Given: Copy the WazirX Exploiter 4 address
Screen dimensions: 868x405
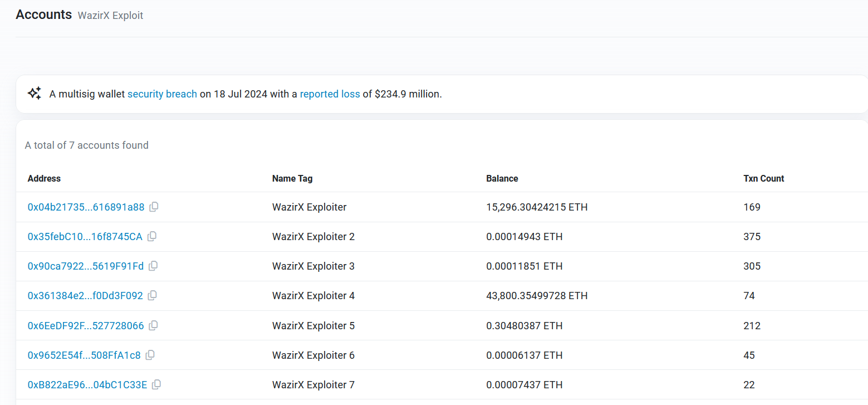Looking at the screenshot, I should click(x=153, y=295).
